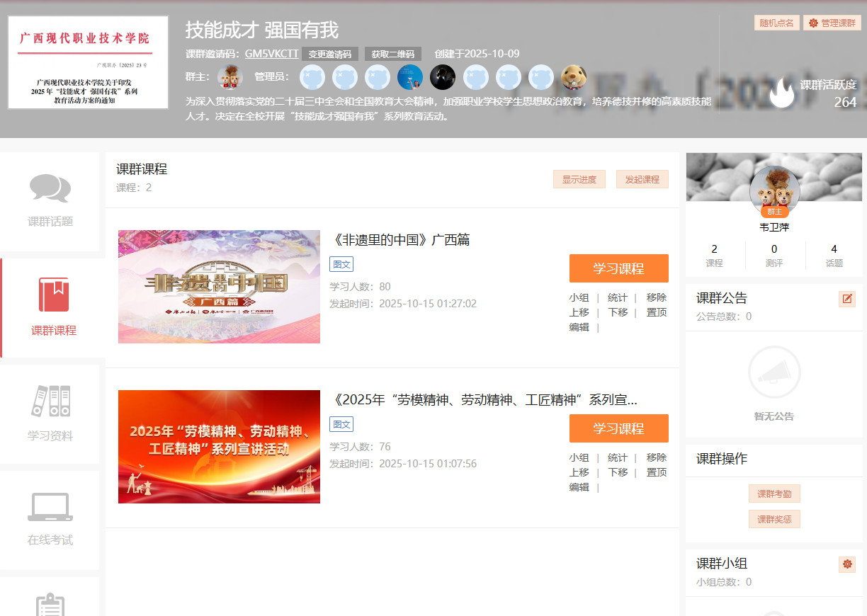Open the 课群话题 chat bubble icon
This screenshot has width=867, height=616.
click(50, 188)
